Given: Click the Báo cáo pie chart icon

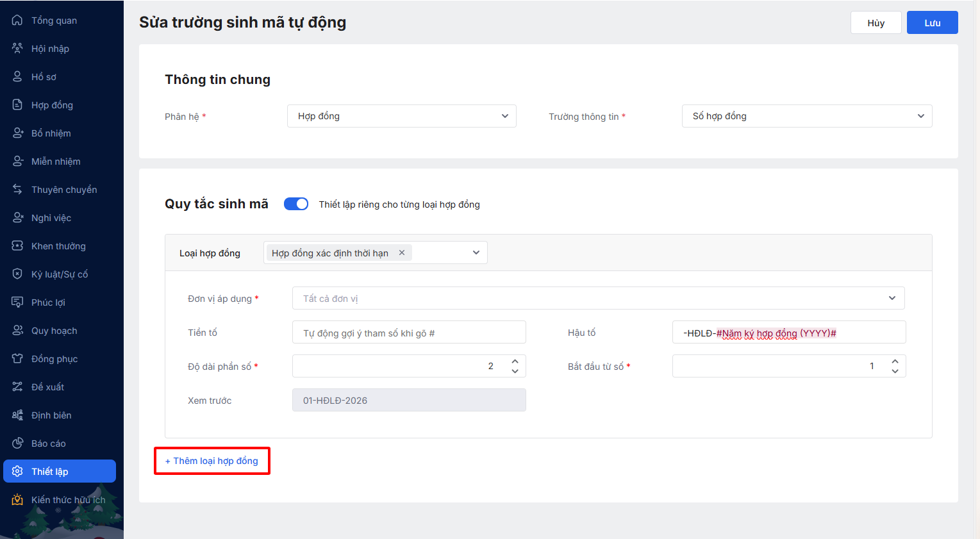Looking at the screenshot, I should [17, 444].
